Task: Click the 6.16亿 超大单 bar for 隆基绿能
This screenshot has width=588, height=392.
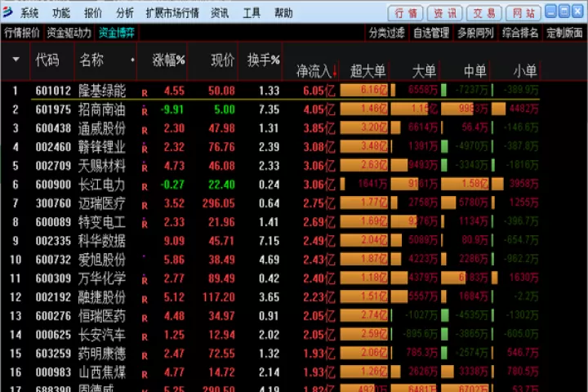Action: pyautogui.click(x=364, y=90)
